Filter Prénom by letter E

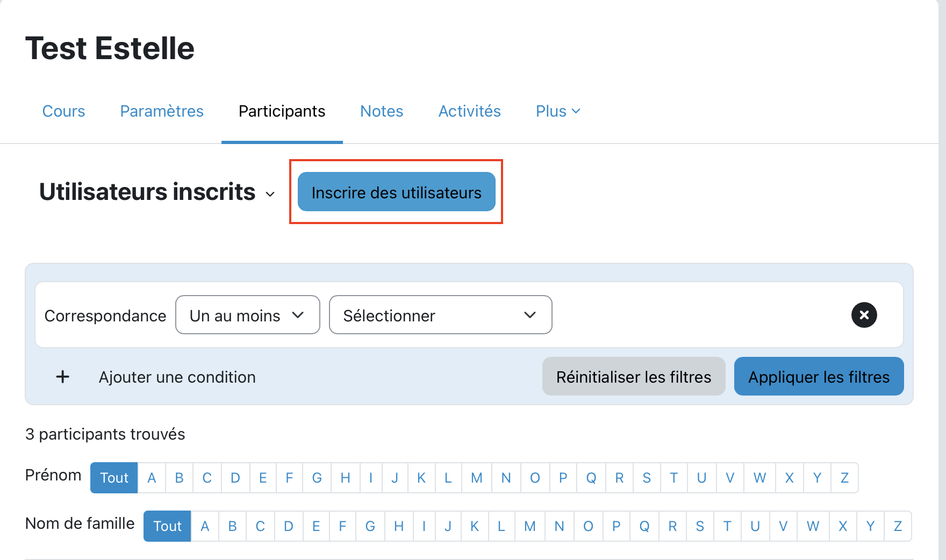[263, 478]
